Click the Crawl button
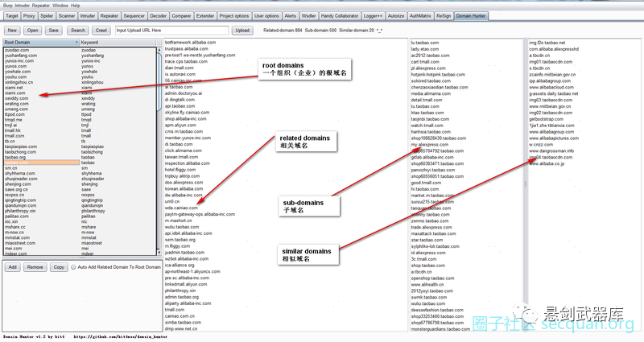644x342 pixels. click(101, 31)
